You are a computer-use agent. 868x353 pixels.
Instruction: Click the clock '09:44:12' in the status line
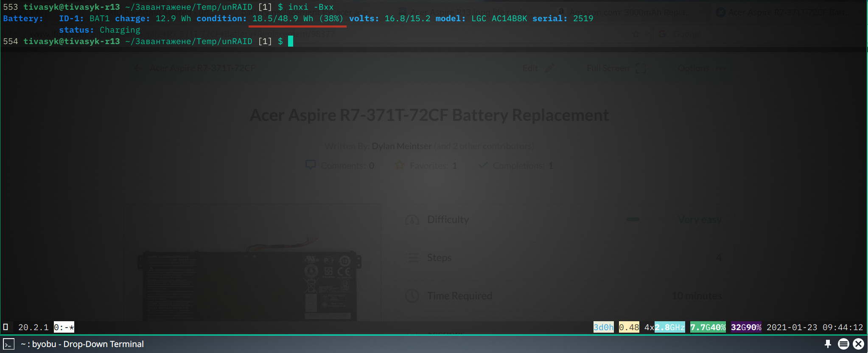click(843, 327)
